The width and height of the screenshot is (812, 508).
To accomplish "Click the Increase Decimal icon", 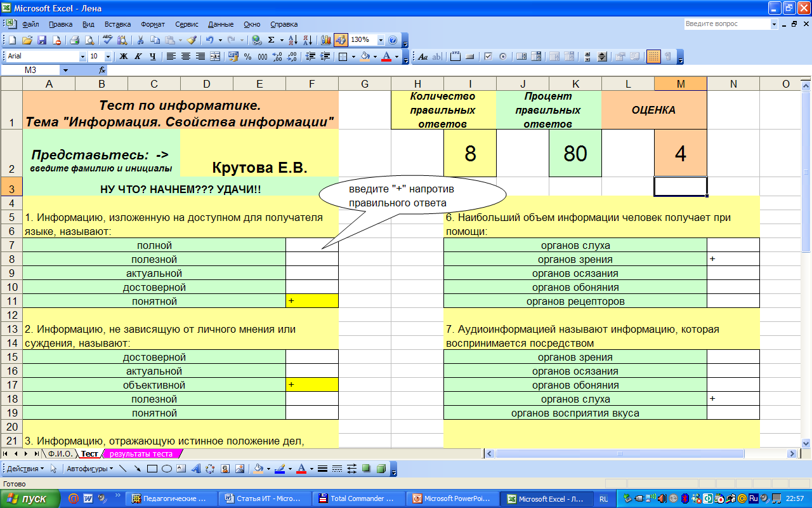I will (277, 57).
